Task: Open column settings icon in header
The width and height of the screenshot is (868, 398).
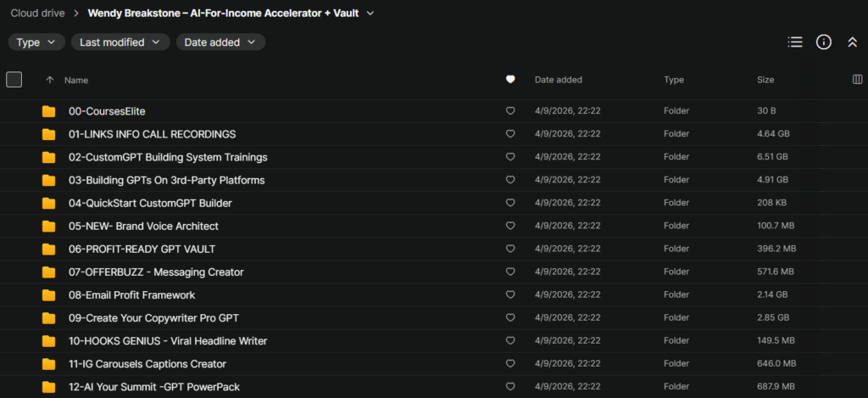Action: (x=857, y=80)
